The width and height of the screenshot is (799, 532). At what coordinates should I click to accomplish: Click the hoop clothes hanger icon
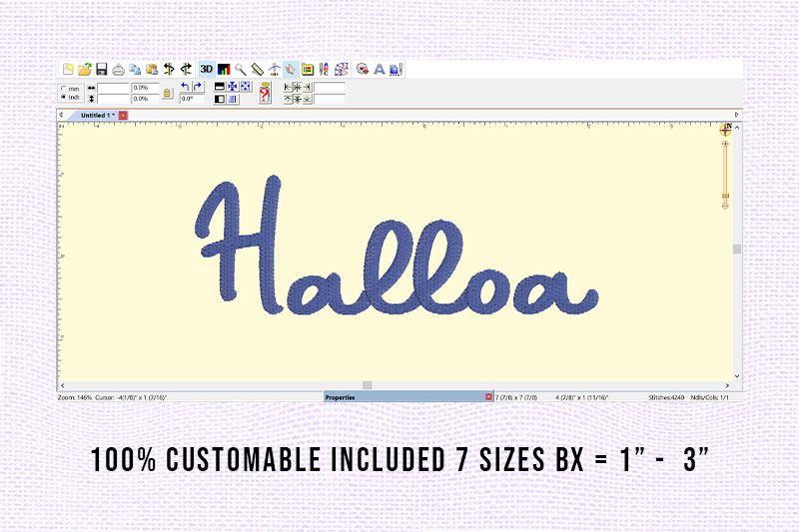[274, 69]
